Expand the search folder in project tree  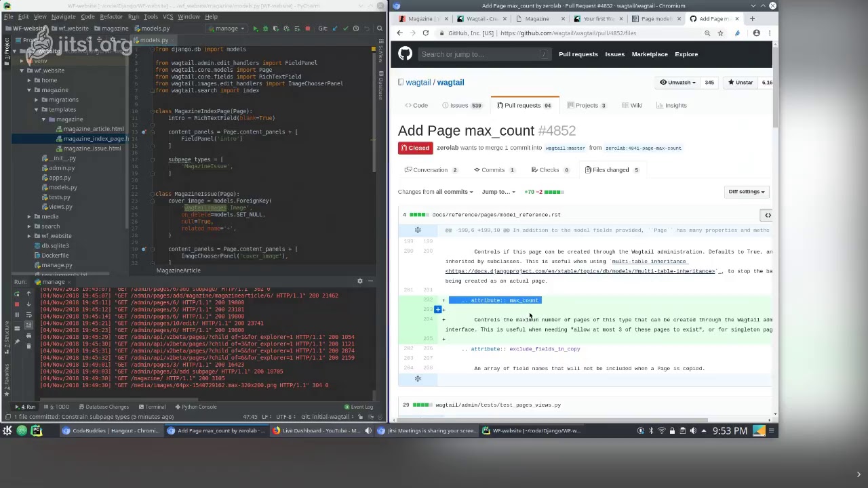click(28, 226)
